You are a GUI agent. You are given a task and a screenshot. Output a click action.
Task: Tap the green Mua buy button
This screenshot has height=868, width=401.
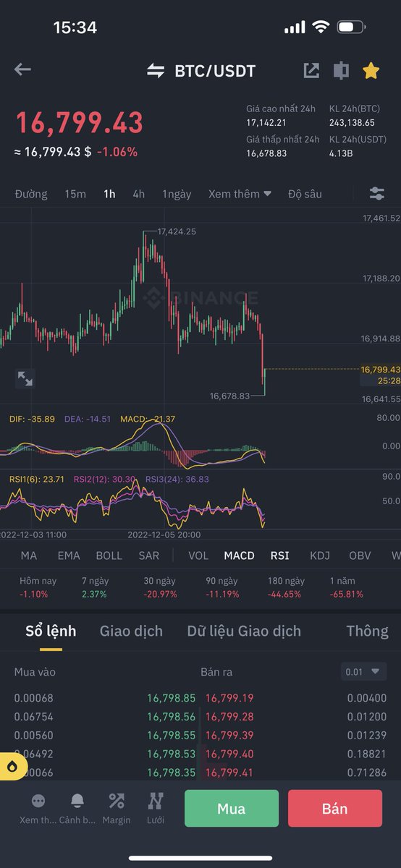pos(232,808)
